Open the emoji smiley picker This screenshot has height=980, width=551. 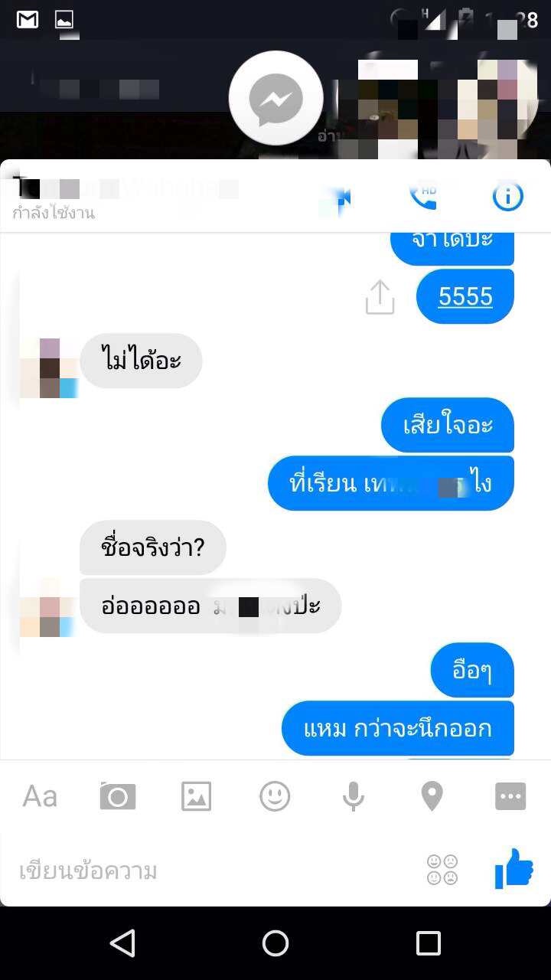(x=275, y=796)
